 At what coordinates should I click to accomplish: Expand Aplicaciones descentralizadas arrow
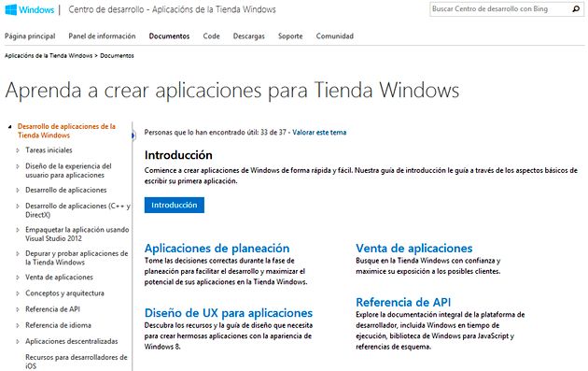[18, 341]
